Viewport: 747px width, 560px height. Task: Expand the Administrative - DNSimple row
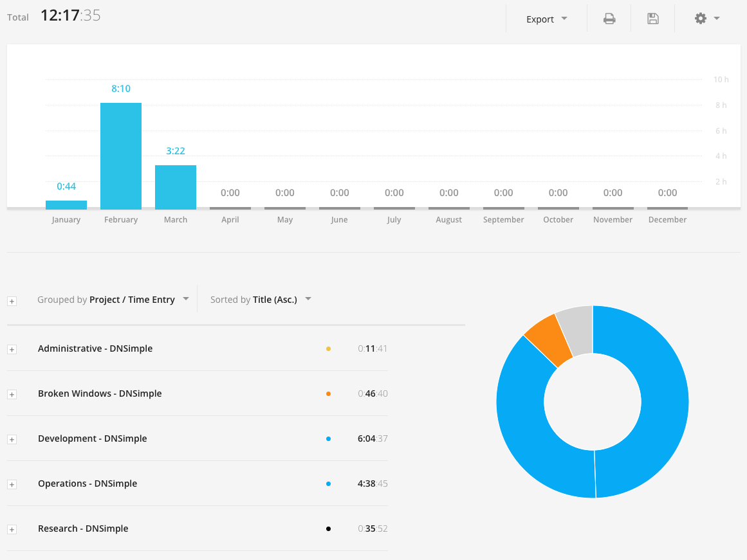click(x=12, y=350)
